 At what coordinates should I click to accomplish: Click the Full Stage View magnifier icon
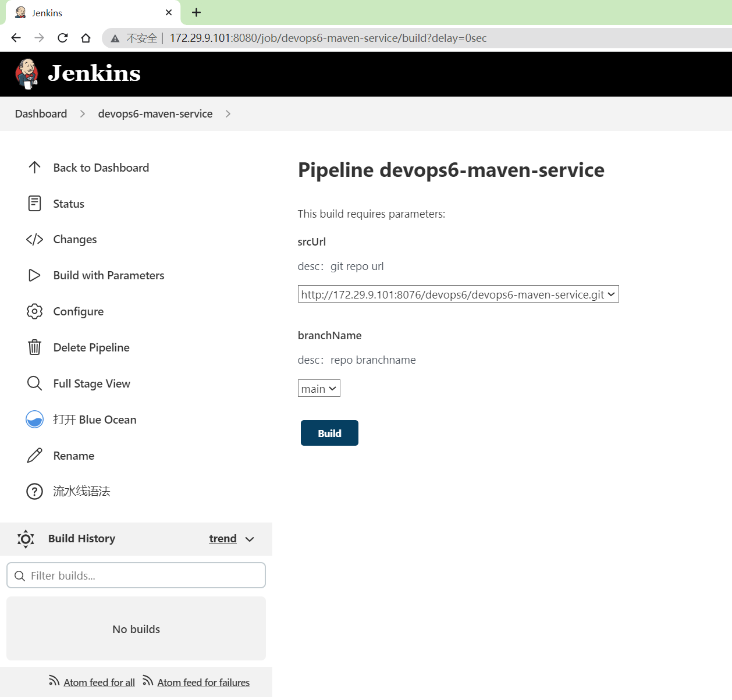click(34, 383)
